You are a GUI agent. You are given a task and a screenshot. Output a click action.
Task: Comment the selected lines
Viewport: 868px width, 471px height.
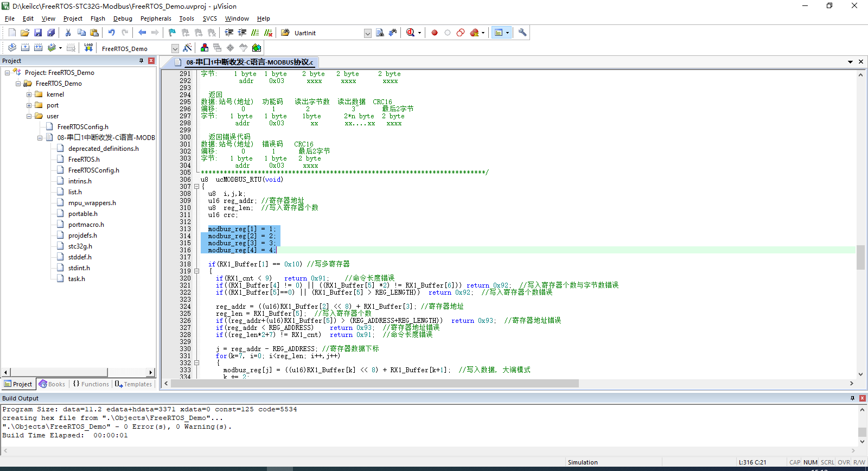(255, 33)
